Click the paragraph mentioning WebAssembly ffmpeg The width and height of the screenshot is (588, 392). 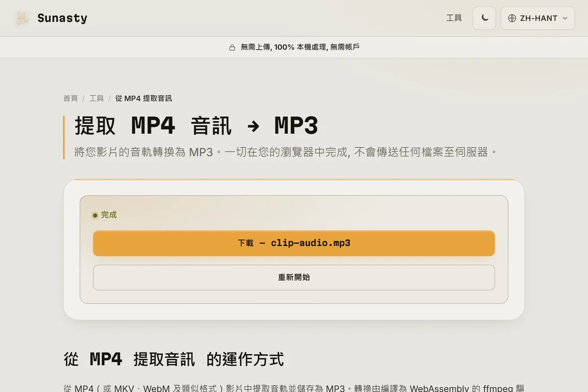[x=294, y=388]
